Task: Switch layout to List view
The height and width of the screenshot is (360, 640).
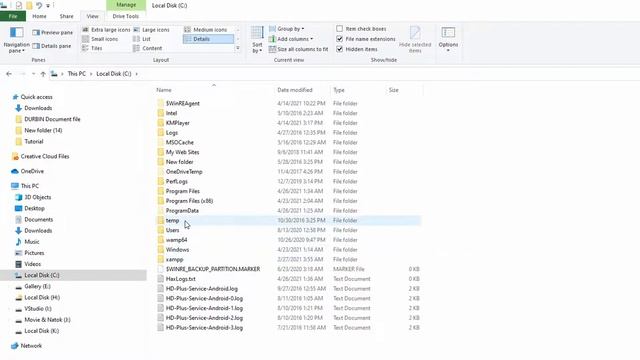Action: [142, 39]
